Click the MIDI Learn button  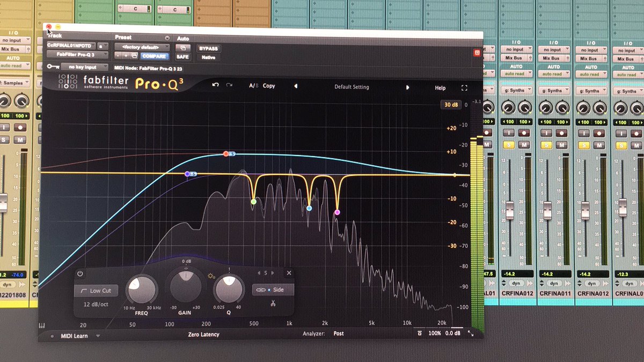click(75, 336)
